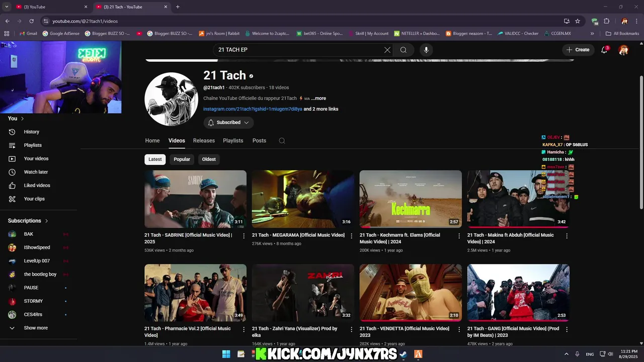The image size is (644, 362).
Task: Go back to previous page
Action: point(7,21)
